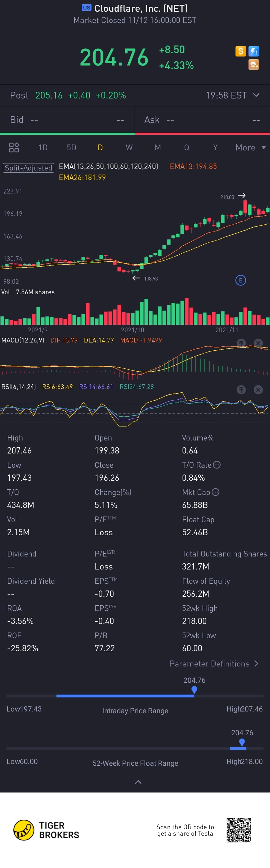Tap the US market flag badge

87,8
